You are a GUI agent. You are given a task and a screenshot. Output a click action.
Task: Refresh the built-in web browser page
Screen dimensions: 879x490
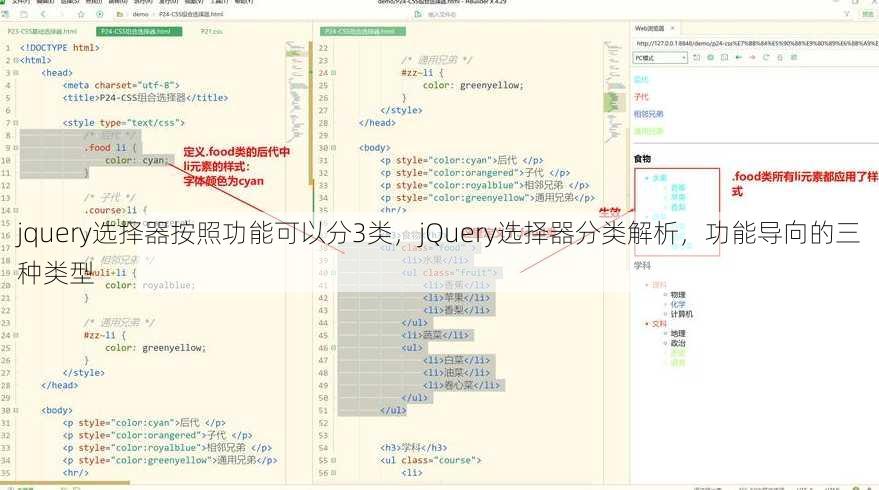pos(766,58)
